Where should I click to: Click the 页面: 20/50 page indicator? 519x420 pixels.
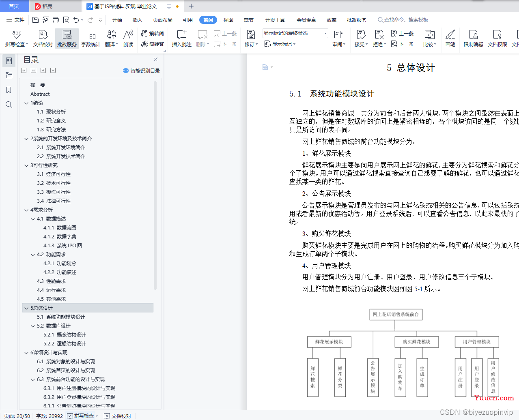(x=17, y=416)
